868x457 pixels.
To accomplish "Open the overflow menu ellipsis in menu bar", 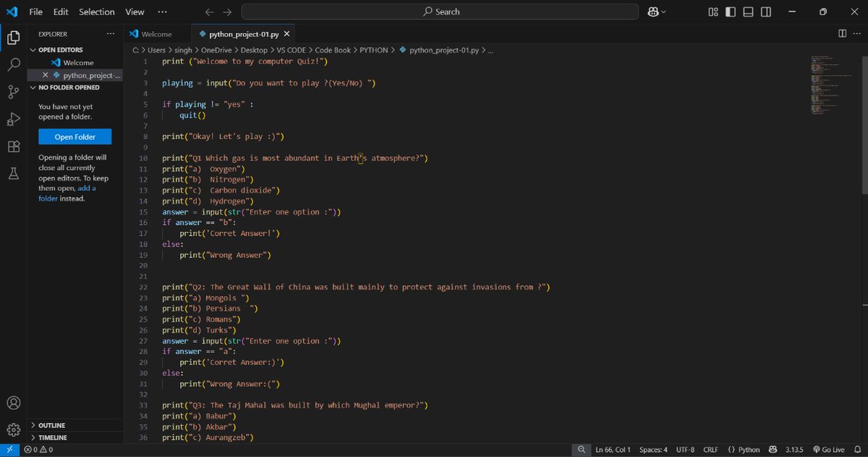I will pyautogui.click(x=162, y=12).
